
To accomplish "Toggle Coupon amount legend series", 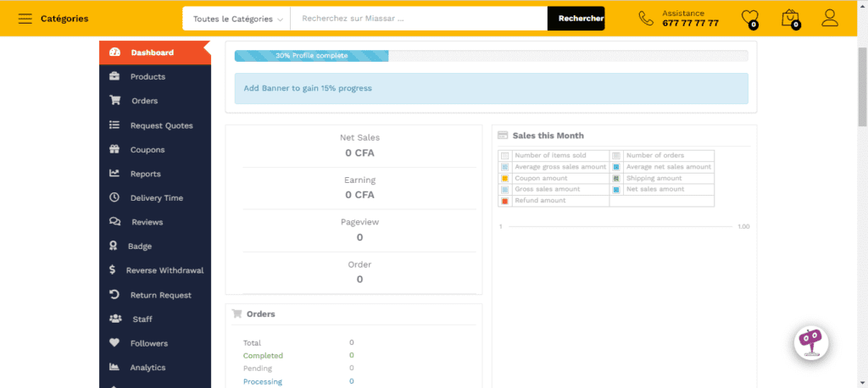I will point(505,179).
